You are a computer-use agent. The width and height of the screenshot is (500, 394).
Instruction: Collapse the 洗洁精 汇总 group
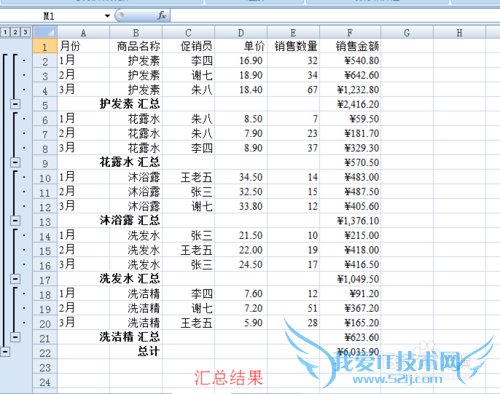pos(15,337)
